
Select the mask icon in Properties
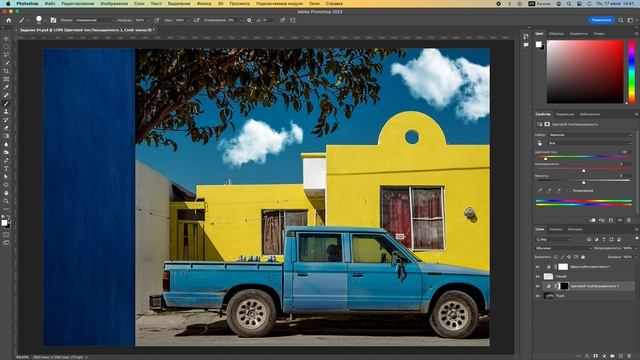point(547,124)
